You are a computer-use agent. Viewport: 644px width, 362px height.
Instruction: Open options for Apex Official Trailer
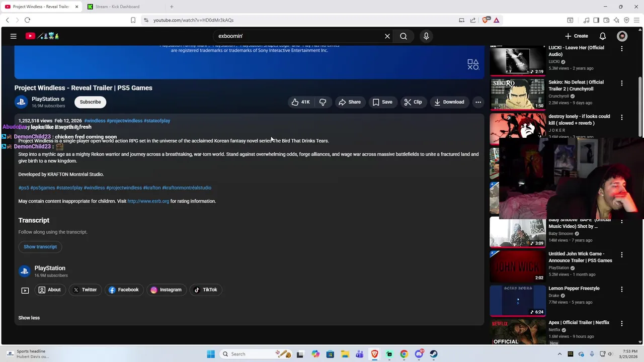click(622, 323)
